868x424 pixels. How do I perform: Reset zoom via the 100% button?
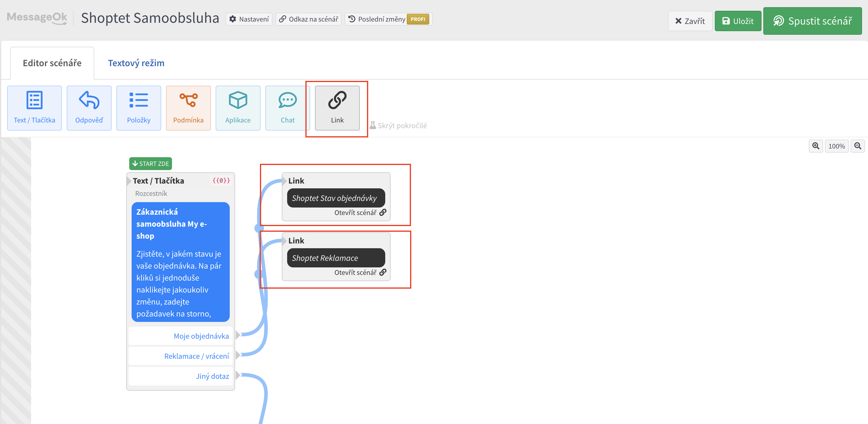coord(836,146)
